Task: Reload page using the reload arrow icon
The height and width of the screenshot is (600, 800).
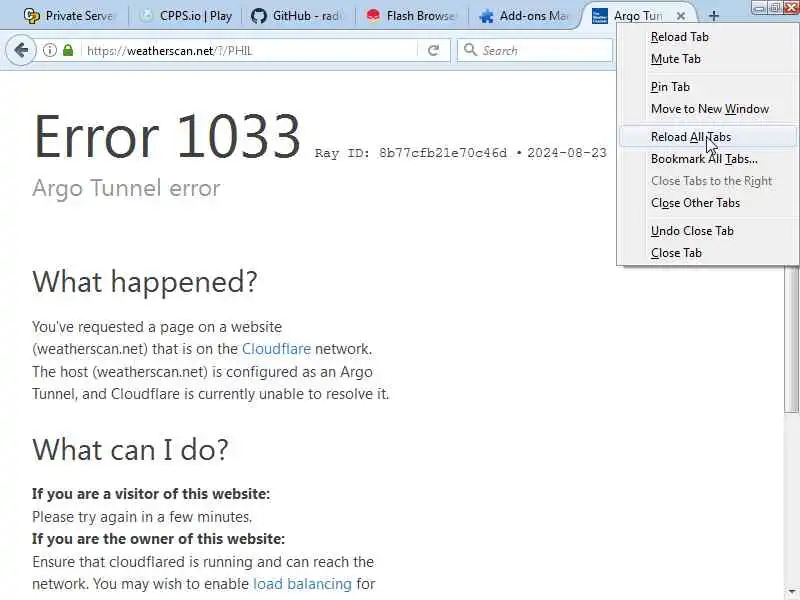Action: [x=434, y=50]
